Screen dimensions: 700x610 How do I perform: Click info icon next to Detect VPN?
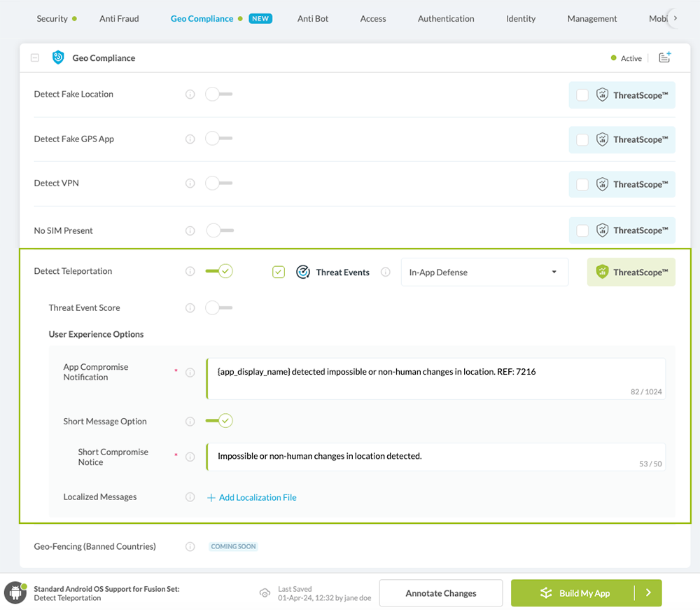tap(190, 183)
